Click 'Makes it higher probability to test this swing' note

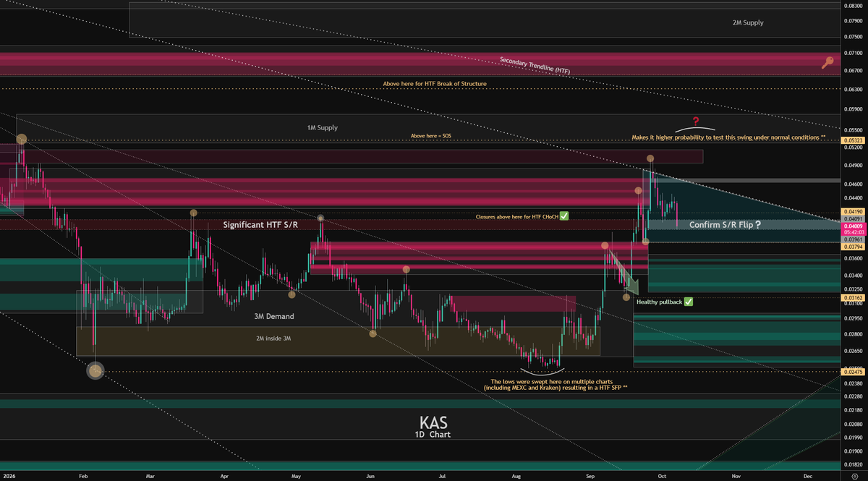click(728, 137)
